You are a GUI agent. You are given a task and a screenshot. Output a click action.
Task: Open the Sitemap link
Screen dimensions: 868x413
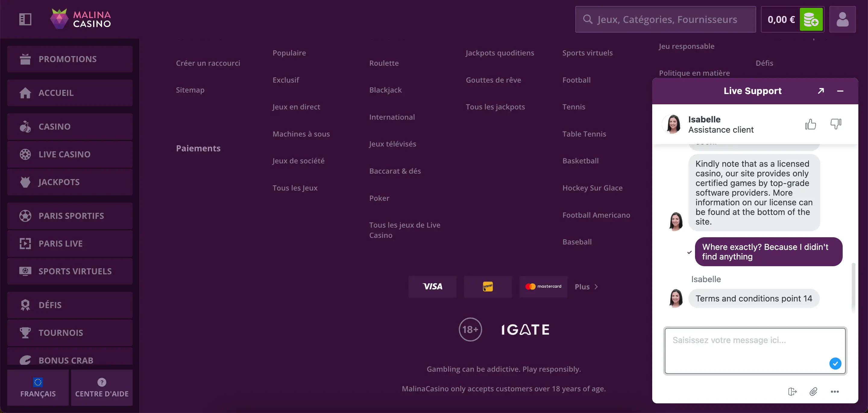point(190,90)
